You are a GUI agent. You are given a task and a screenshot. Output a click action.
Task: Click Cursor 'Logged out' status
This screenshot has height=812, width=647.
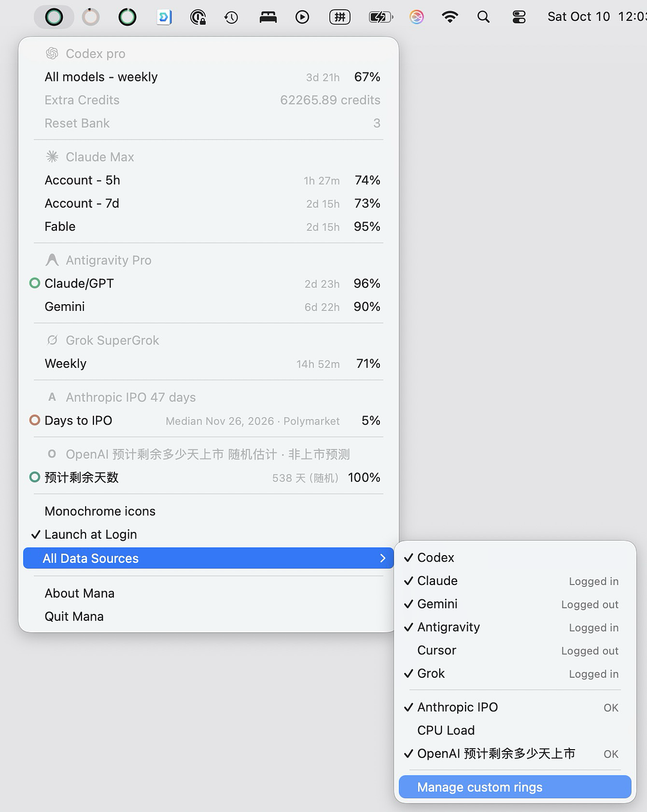tap(589, 651)
